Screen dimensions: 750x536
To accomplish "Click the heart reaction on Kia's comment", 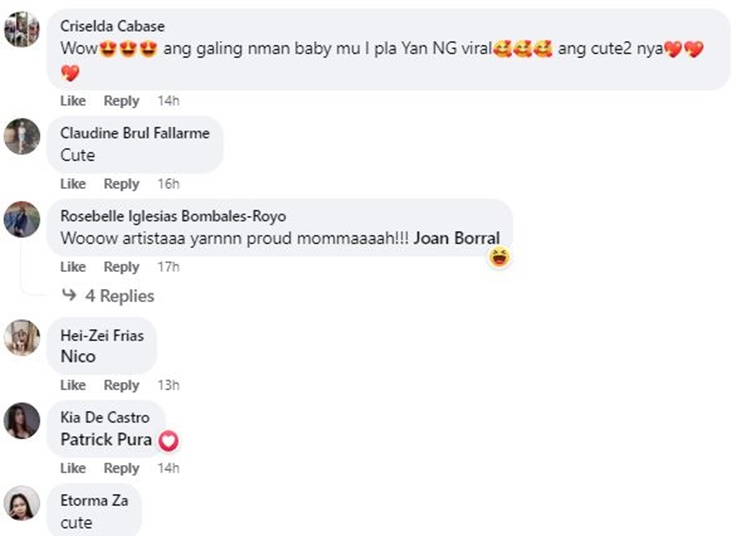I will (169, 440).
